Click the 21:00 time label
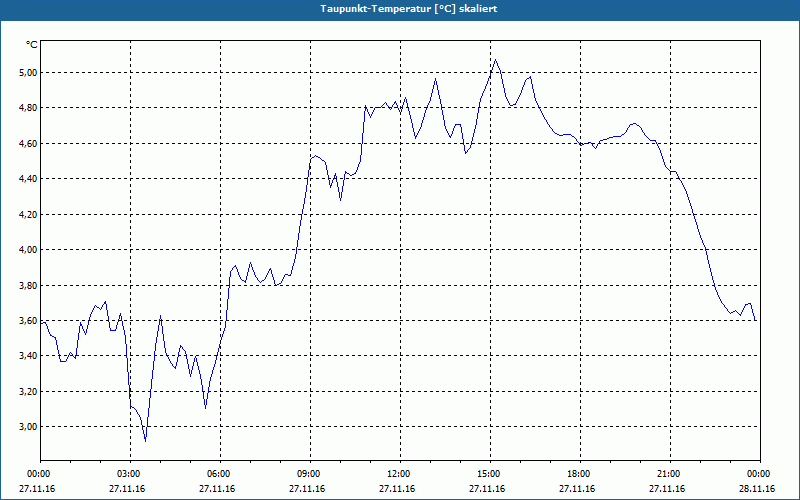Image resolution: width=800 pixels, height=500 pixels. click(x=668, y=474)
